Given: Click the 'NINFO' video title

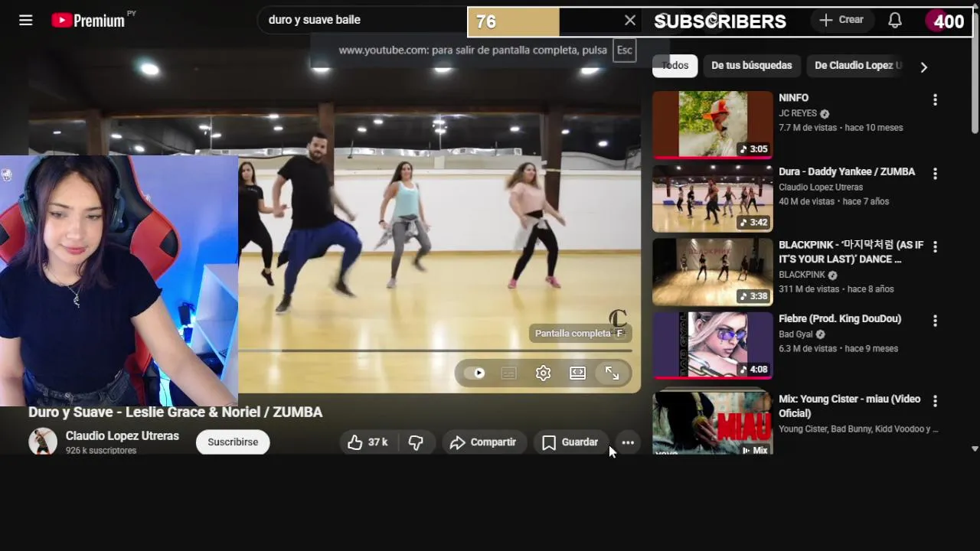Looking at the screenshot, I should (794, 98).
